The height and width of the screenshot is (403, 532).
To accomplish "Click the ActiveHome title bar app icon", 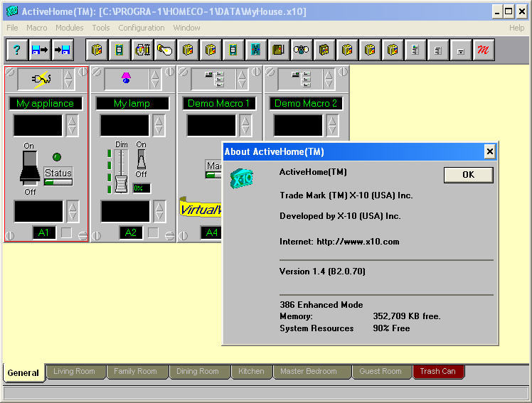I will (x=11, y=11).
